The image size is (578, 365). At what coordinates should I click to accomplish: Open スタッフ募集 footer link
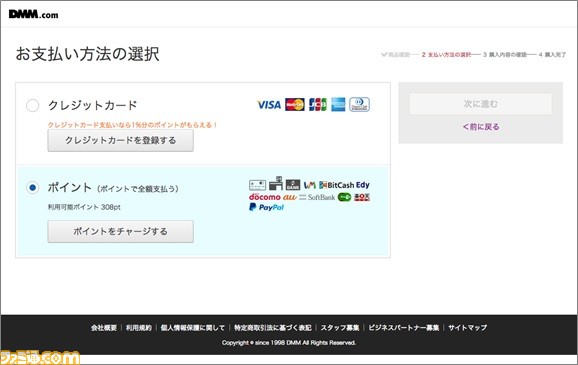(340, 327)
